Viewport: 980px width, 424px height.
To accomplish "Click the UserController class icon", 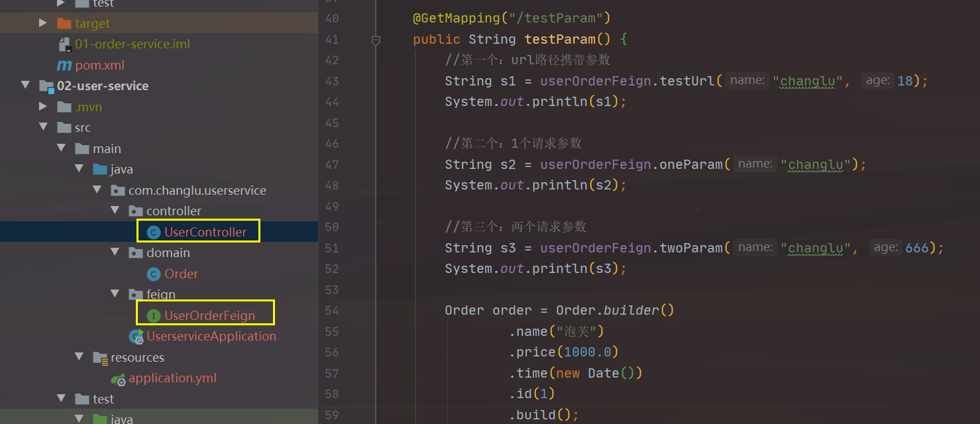I will [x=153, y=232].
